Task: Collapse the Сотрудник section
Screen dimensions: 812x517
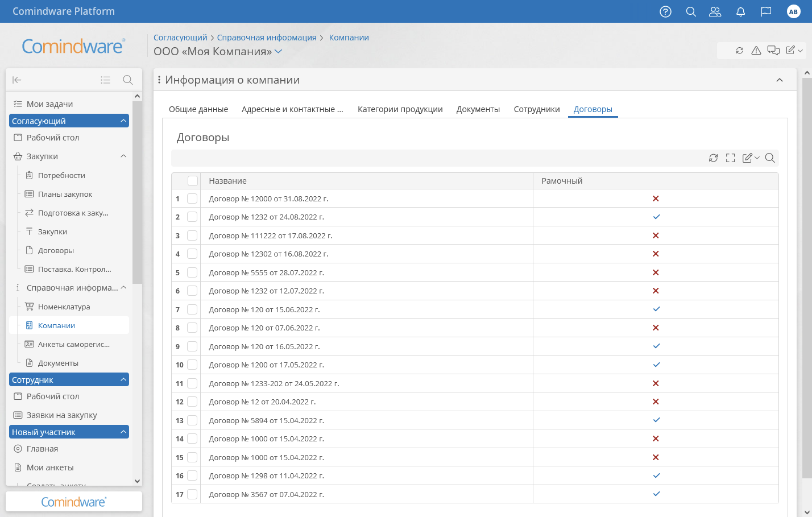Action: (x=123, y=379)
